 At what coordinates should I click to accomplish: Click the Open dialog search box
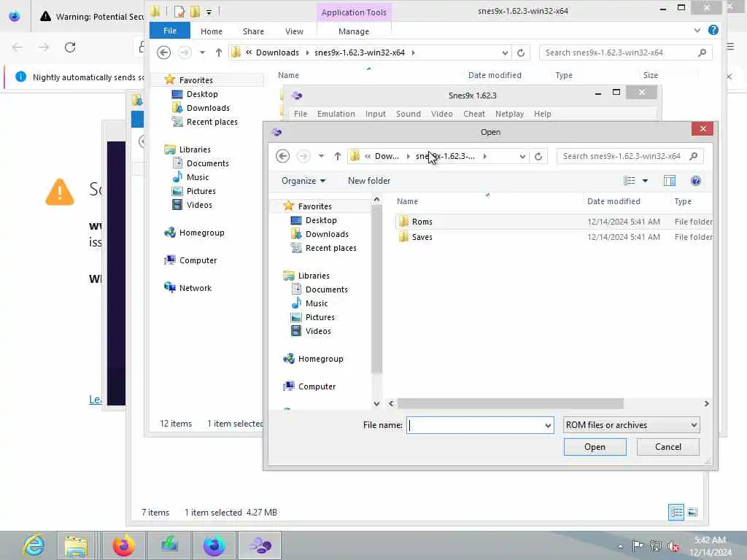tap(622, 156)
